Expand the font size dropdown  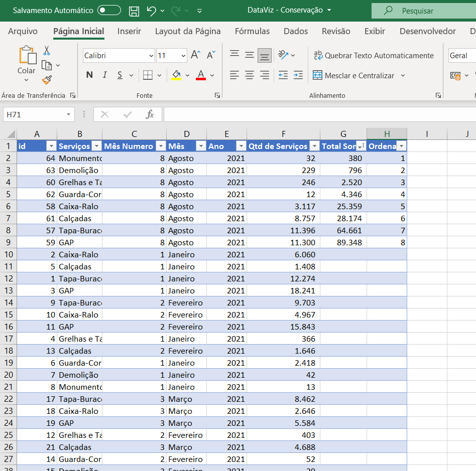[183, 56]
